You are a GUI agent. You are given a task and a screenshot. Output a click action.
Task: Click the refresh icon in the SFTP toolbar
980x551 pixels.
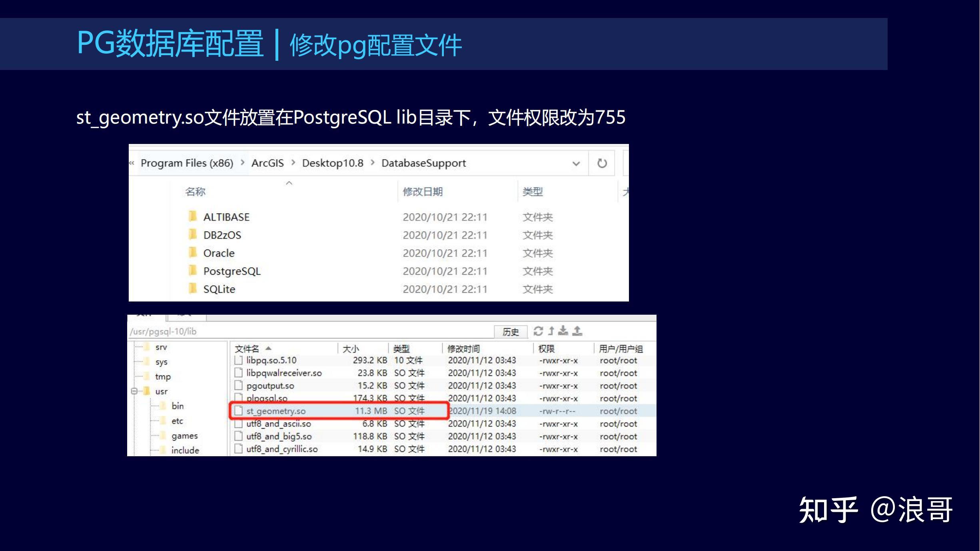pyautogui.click(x=538, y=331)
